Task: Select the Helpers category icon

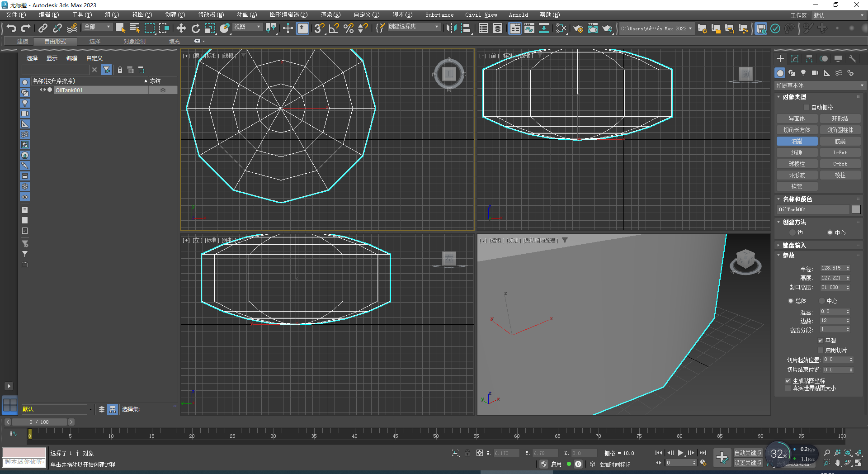Action: click(827, 73)
